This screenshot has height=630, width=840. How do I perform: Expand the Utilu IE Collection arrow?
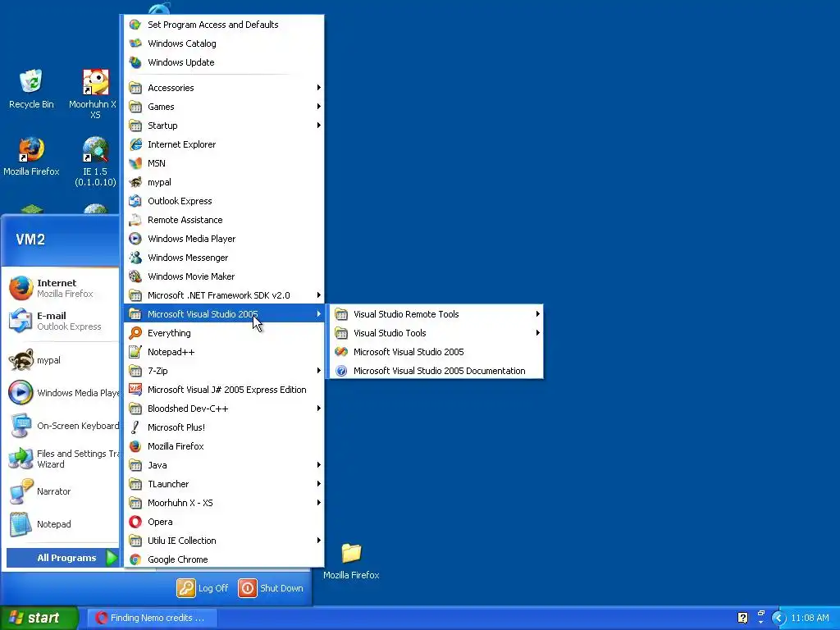coord(319,541)
